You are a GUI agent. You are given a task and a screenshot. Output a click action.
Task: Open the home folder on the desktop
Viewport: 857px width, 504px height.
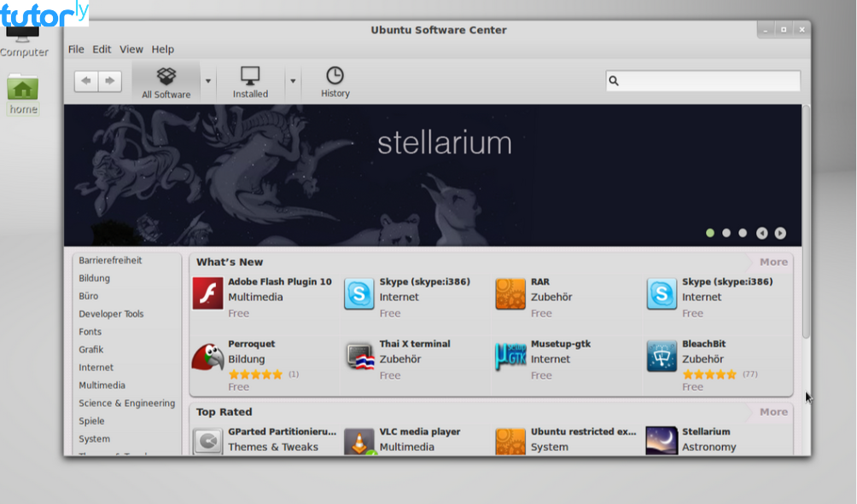coord(23,94)
